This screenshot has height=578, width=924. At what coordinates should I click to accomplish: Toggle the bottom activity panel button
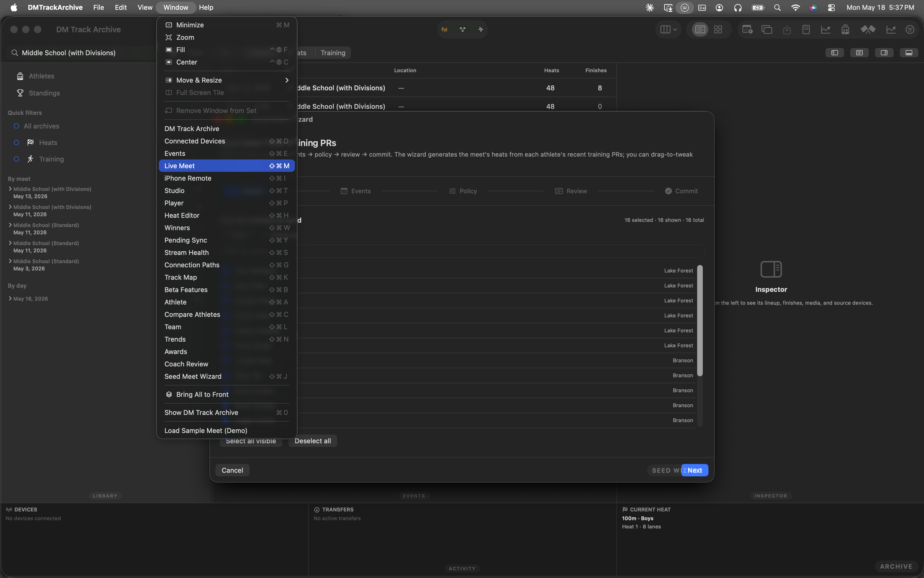pos(909,53)
